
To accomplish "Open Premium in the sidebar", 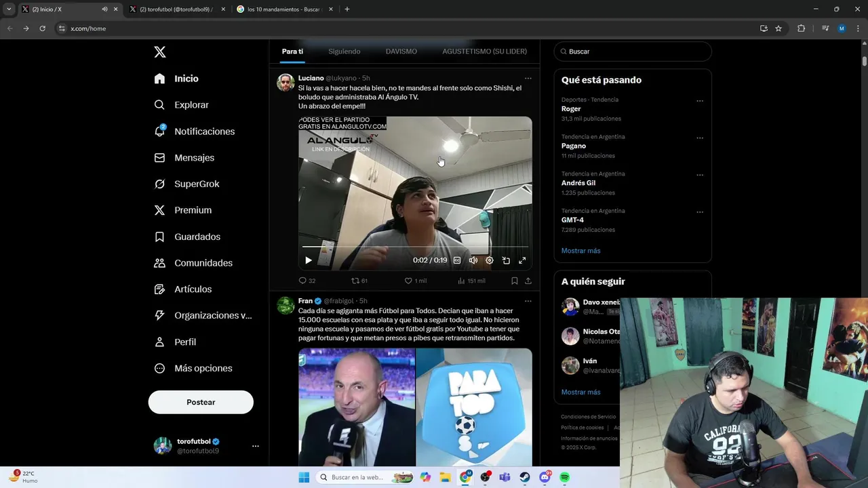I will click(182, 210).
